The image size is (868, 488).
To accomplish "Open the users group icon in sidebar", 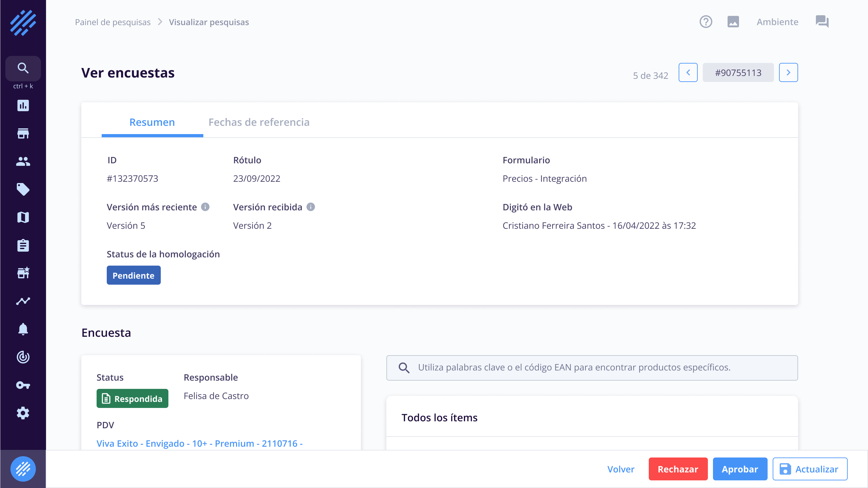I will tap(23, 161).
